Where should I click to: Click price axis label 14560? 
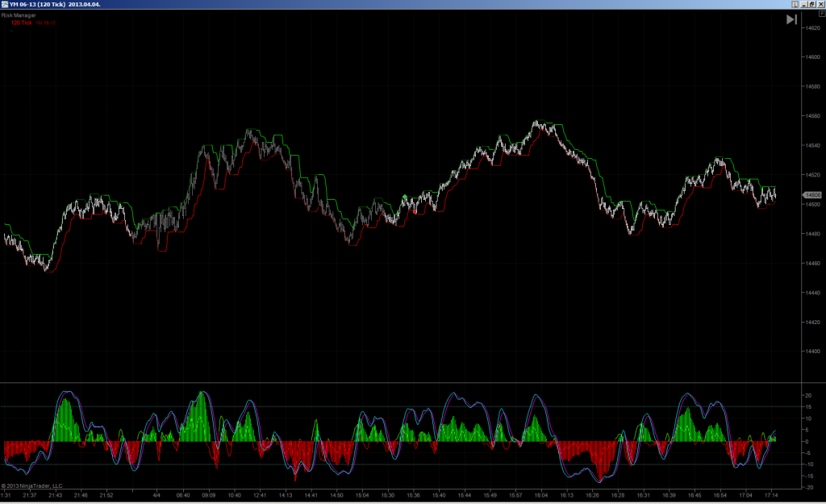[813, 116]
